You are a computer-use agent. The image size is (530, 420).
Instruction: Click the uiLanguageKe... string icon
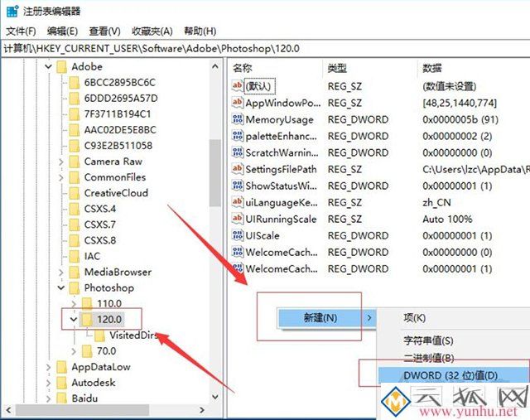[x=238, y=202]
